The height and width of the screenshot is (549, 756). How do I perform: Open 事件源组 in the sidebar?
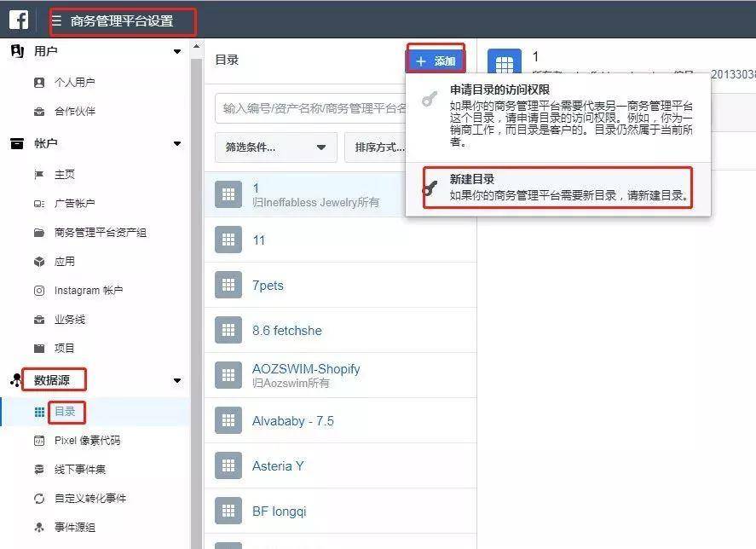click(x=75, y=528)
